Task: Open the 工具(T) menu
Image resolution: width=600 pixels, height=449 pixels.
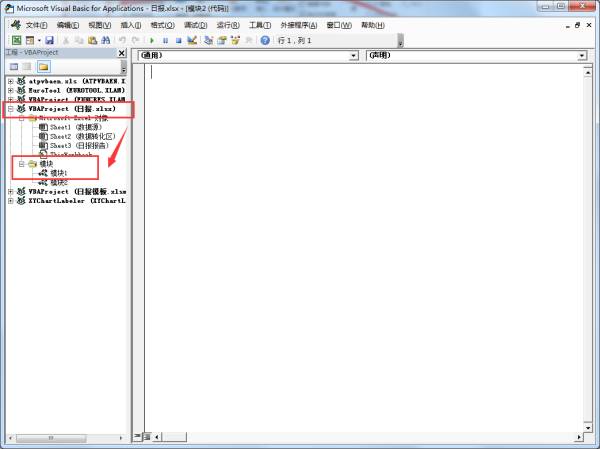Action: click(x=260, y=25)
